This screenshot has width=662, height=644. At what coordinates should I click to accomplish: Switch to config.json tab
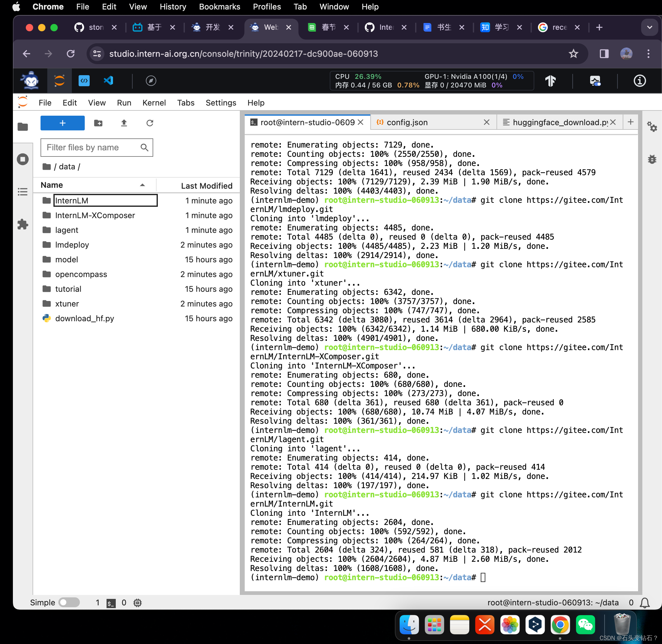click(x=407, y=122)
